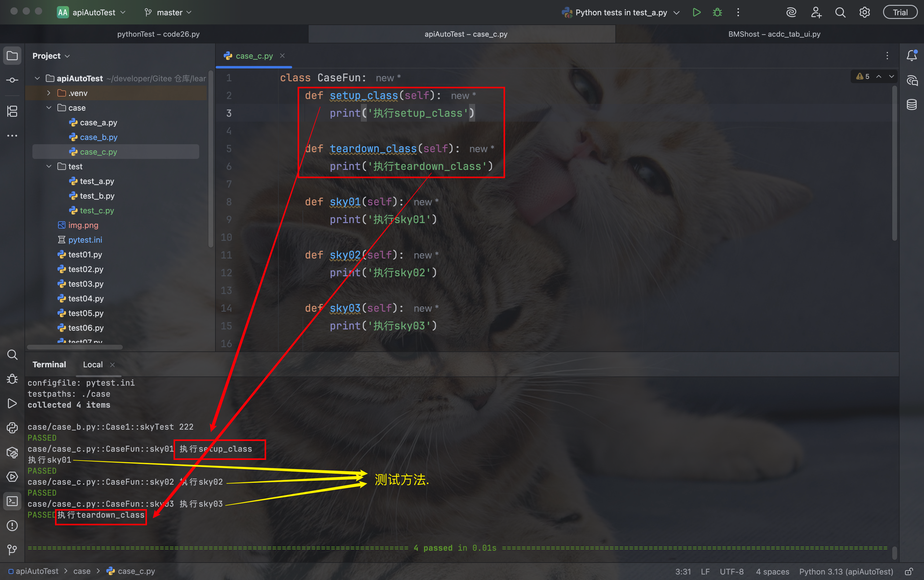Open the Problems tool window
The width and height of the screenshot is (924, 580).
[x=12, y=526]
